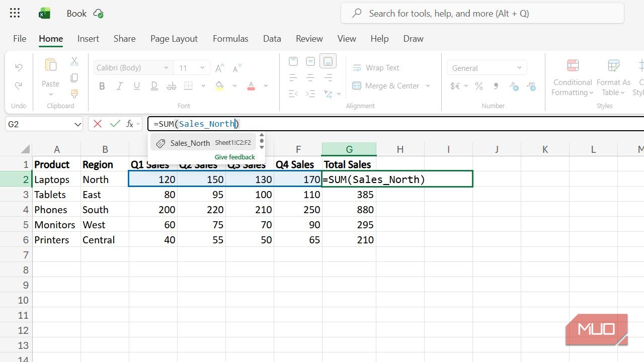
Task: Expand the Paste options arrow
Action: (x=50, y=94)
